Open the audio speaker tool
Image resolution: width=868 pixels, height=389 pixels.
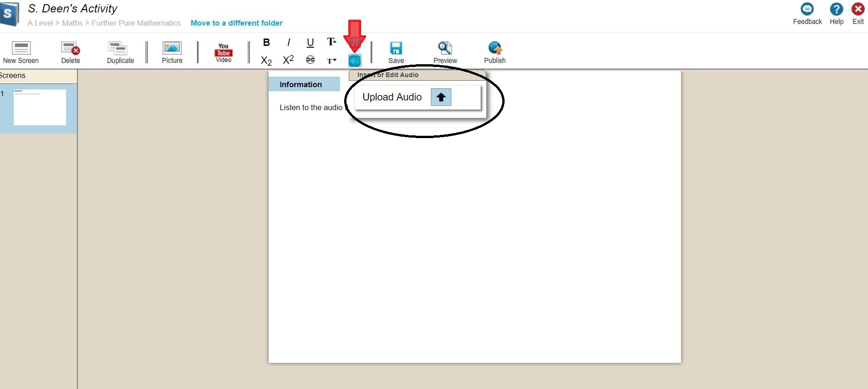[x=355, y=60]
